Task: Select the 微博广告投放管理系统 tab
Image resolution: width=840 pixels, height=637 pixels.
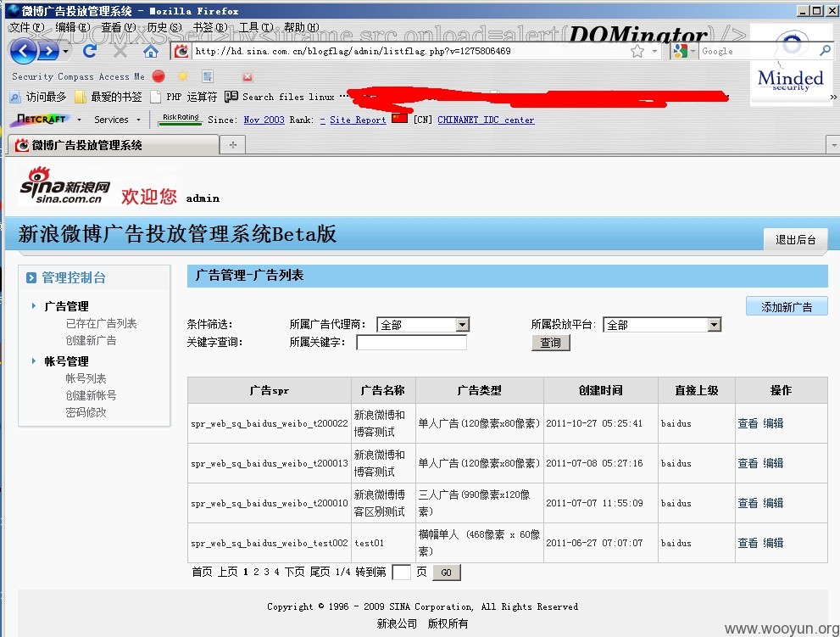Action: click(113, 145)
